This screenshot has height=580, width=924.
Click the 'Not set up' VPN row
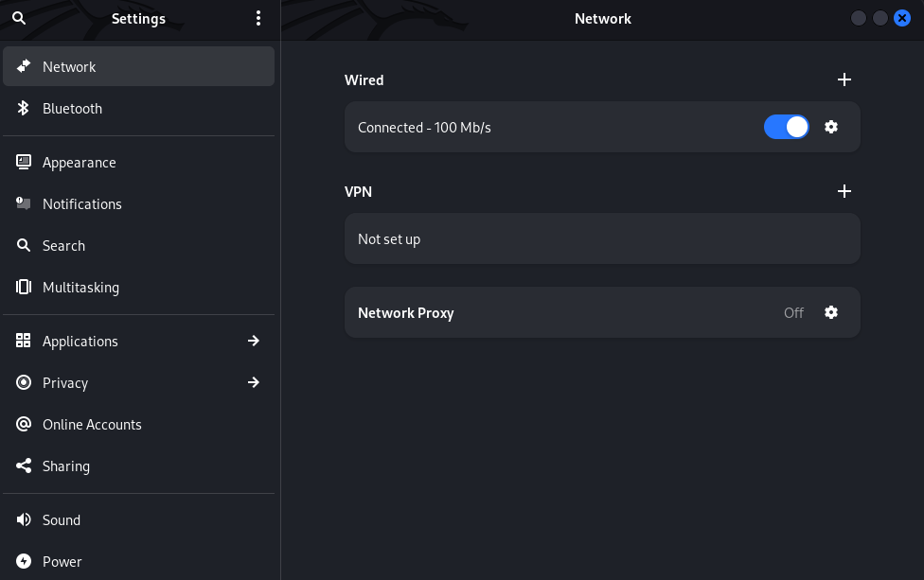tap(602, 238)
